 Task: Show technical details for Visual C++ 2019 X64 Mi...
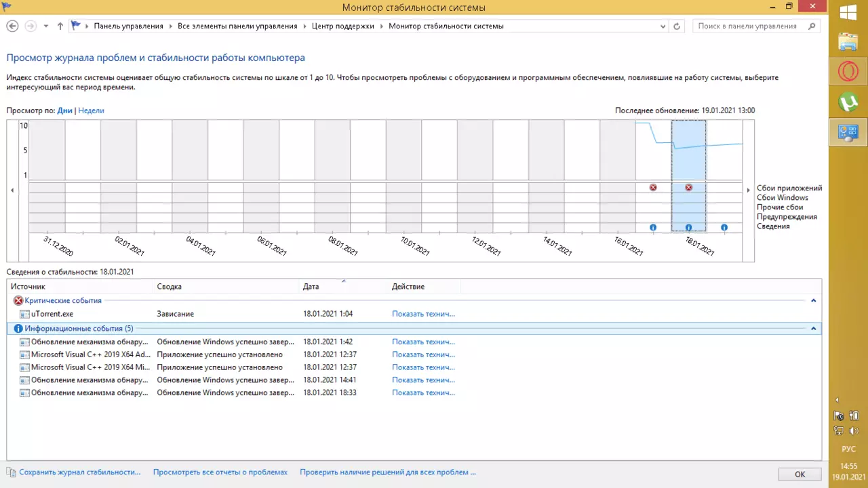click(x=423, y=367)
